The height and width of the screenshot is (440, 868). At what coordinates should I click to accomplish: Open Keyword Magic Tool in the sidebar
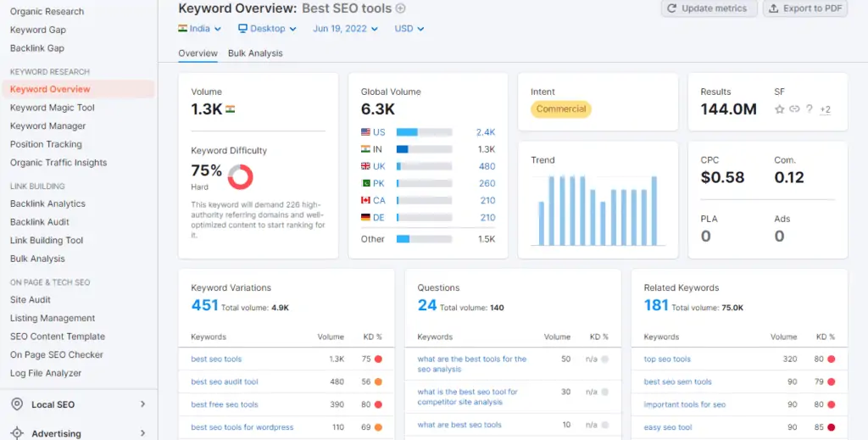tap(53, 108)
